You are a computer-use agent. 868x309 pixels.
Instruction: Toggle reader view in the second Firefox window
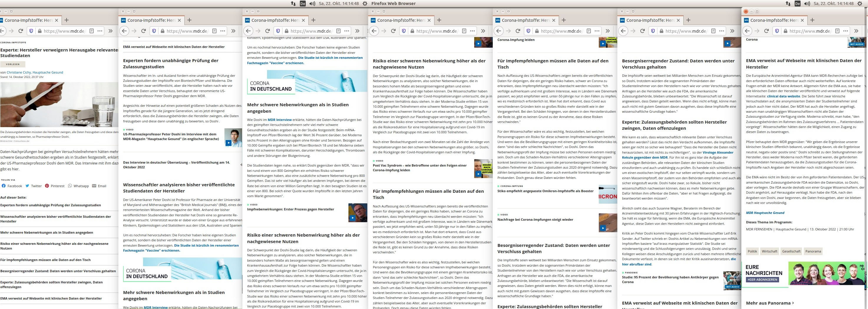coord(214,31)
